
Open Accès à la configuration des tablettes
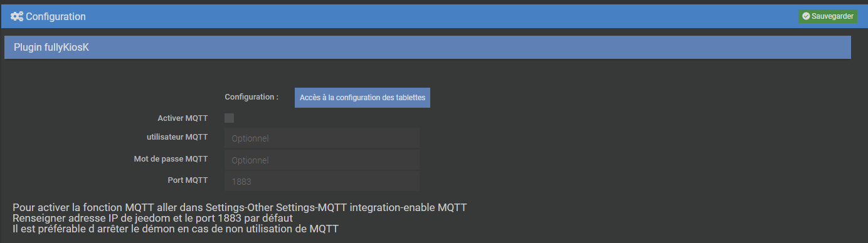pyautogui.click(x=363, y=98)
